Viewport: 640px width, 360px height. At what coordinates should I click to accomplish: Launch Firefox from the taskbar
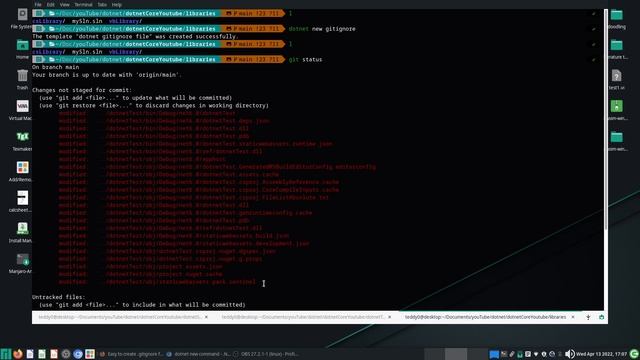click(18, 354)
